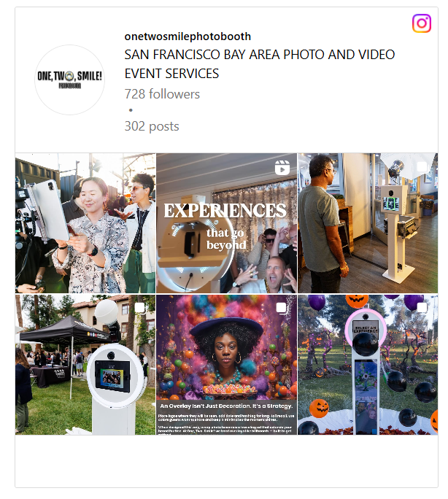Click the reel icon on Experiences post
The height and width of the screenshot is (499, 448).
(x=282, y=168)
